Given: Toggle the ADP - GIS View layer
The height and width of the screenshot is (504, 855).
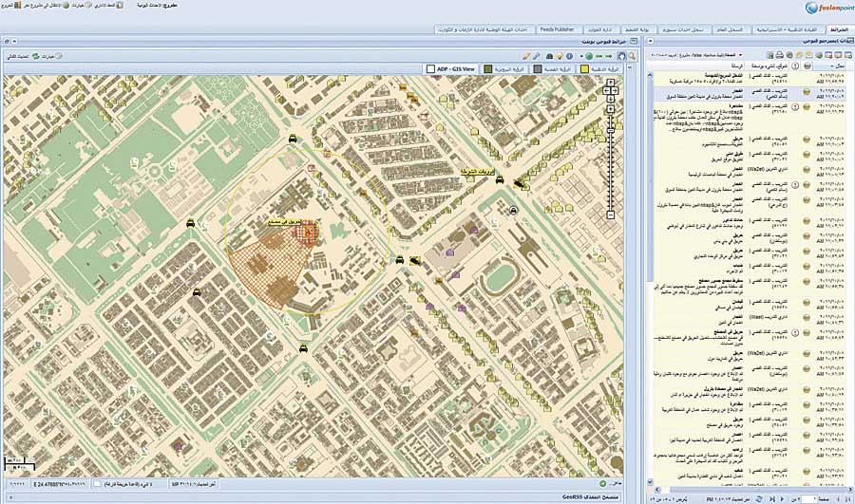Looking at the screenshot, I should tap(449, 69).
